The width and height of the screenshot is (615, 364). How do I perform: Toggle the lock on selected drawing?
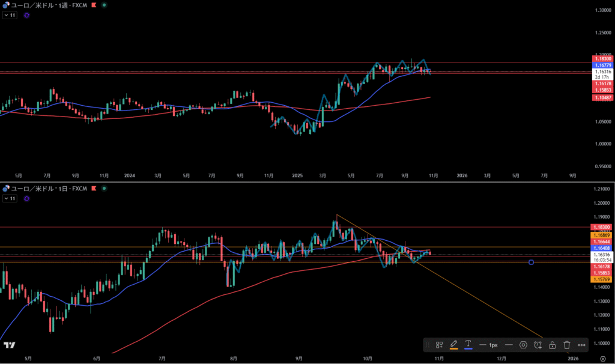553,345
